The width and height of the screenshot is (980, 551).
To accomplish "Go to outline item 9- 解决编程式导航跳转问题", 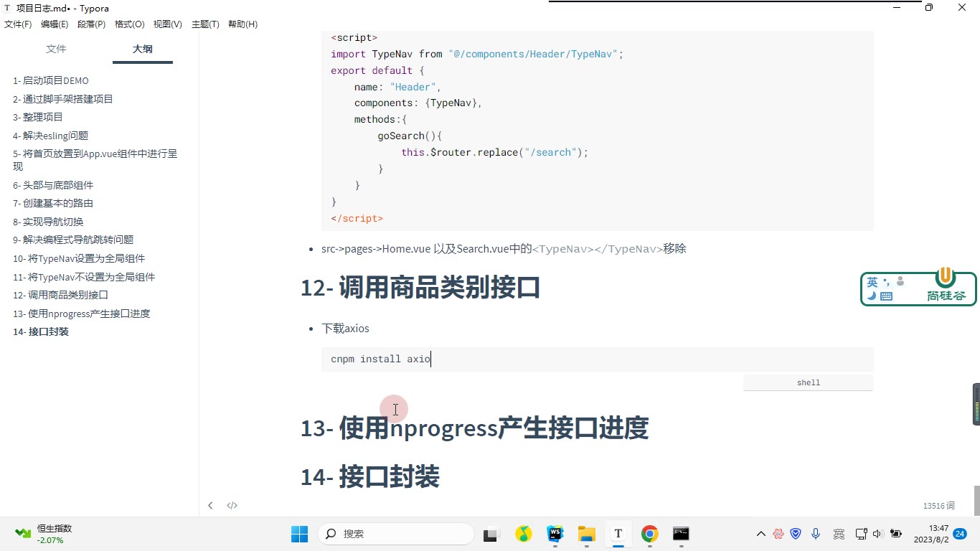I will coord(73,240).
